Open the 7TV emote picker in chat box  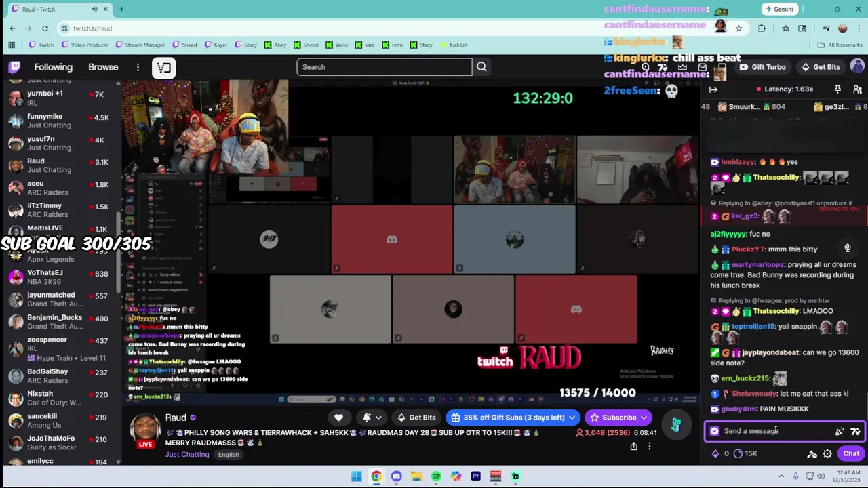(x=855, y=431)
